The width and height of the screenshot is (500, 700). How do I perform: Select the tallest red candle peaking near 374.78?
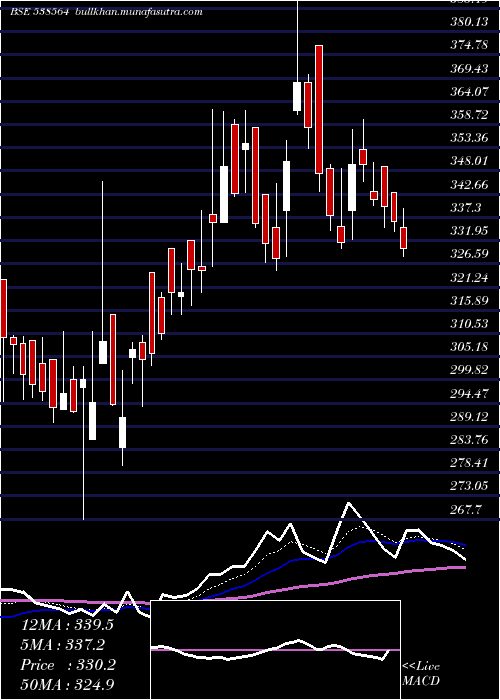(x=319, y=109)
